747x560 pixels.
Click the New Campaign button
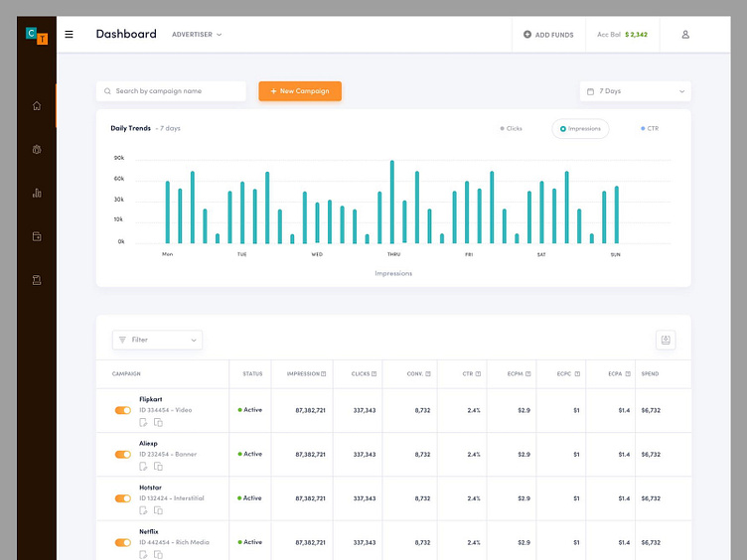[x=300, y=91]
